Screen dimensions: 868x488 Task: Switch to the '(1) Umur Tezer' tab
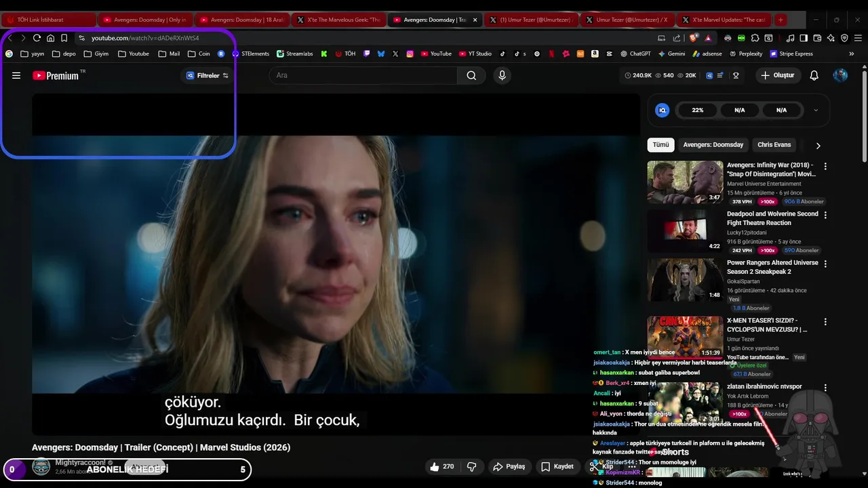pyautogui.click(x=532, y=20)
